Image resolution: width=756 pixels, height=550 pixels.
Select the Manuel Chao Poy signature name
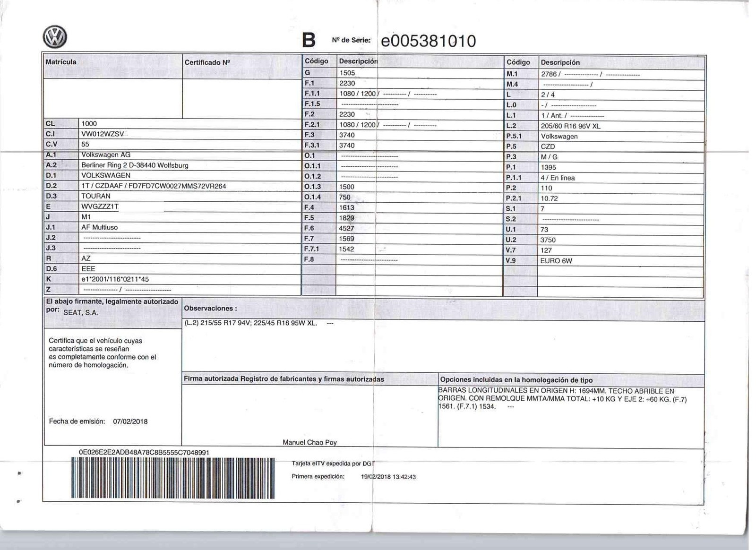[x=310, y=442]
